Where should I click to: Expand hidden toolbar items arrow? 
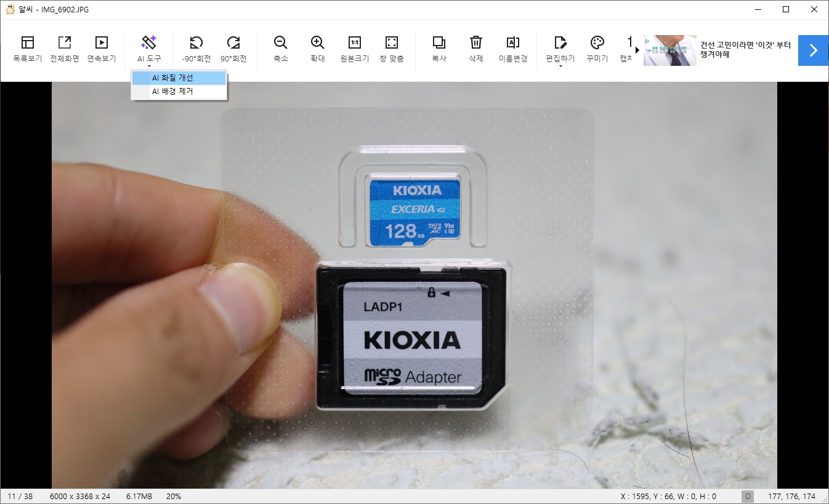[637, 50]
